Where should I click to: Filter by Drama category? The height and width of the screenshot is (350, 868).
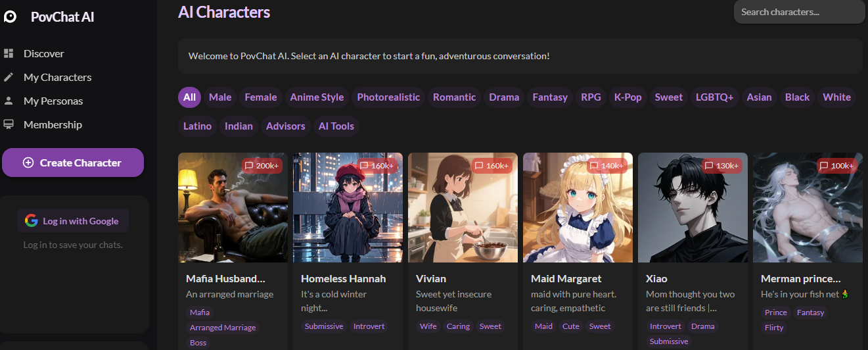[504, 97]
